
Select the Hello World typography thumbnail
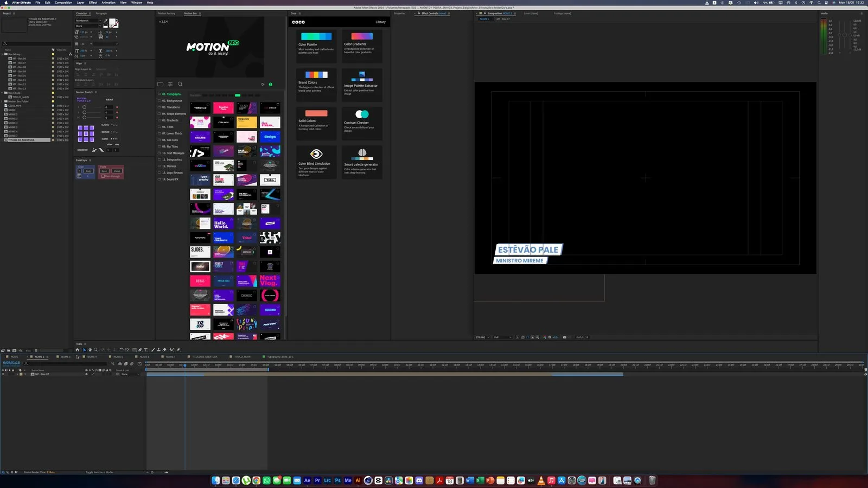pyautogui.click(x=223, y=223)
